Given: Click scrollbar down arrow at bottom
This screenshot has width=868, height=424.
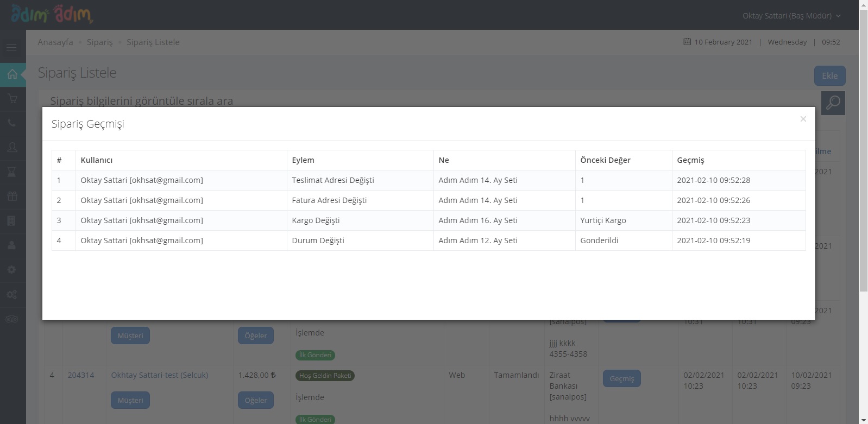Looking at the screenshot, I should click(x=863, y=420).
